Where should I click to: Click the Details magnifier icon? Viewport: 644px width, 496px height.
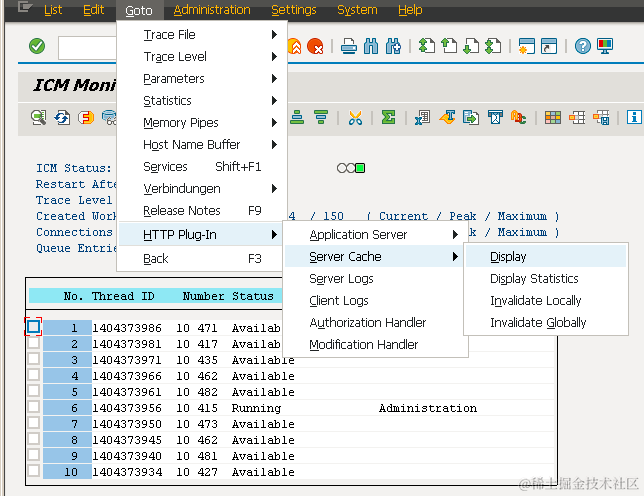click(x=39, y=118)
